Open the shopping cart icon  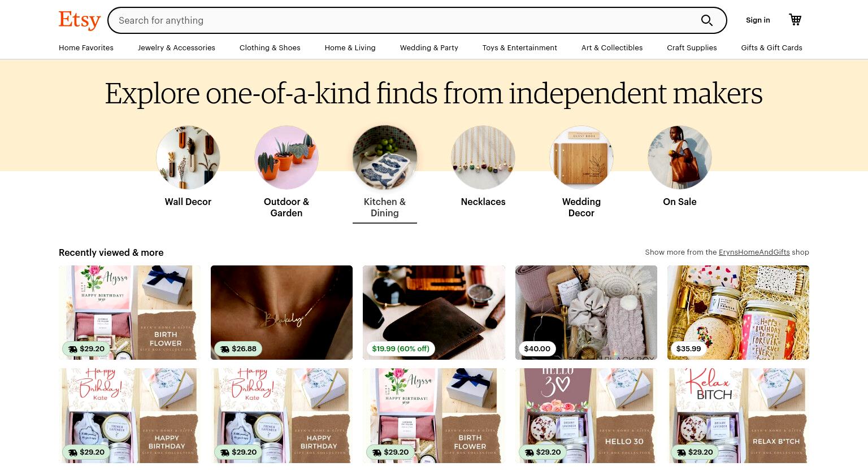[795, 20]
